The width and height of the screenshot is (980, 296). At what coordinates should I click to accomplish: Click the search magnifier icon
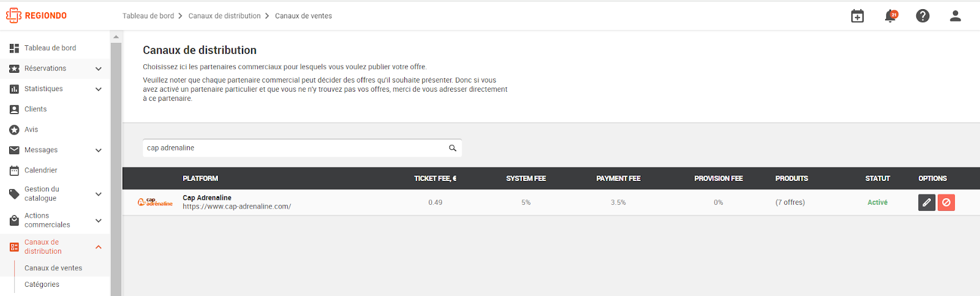click(453, 148)
